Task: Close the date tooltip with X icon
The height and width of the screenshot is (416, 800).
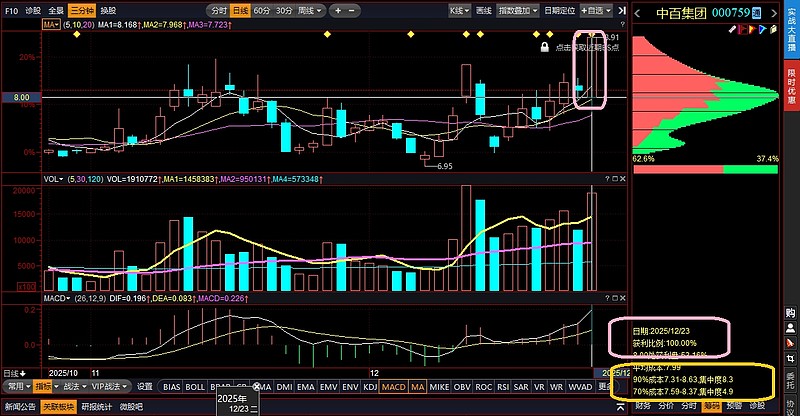Action: [257, 386]
